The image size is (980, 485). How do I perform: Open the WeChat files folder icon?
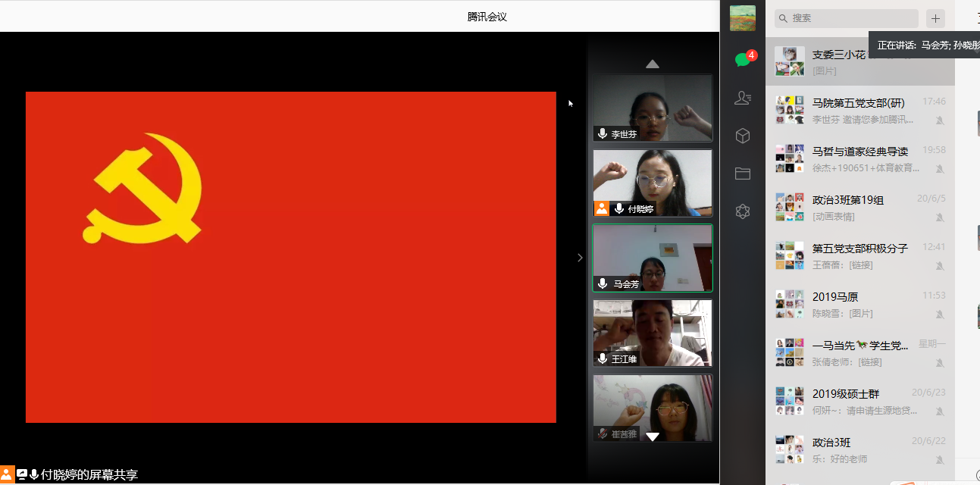pos(743,174)
